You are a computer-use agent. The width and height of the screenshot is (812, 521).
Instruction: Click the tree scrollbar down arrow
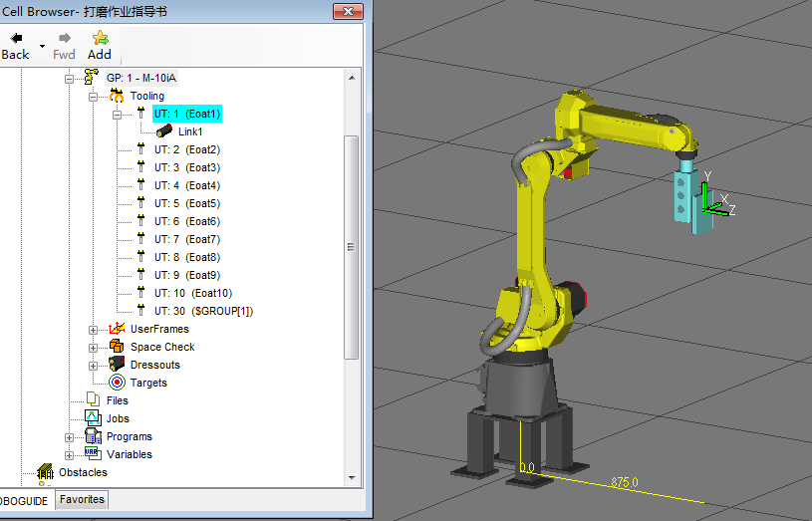(351, 478)
